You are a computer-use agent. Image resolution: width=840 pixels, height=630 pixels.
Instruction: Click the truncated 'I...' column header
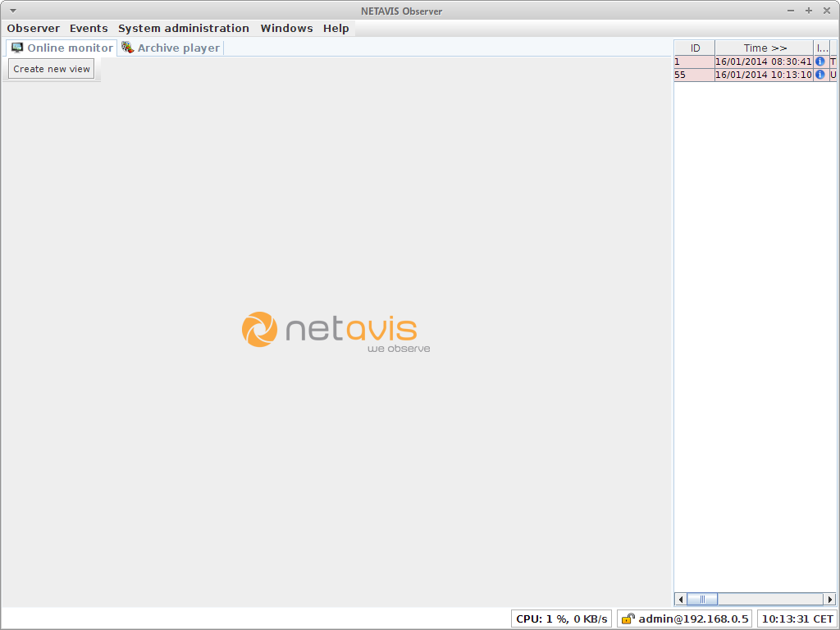(x=821, y=48)
